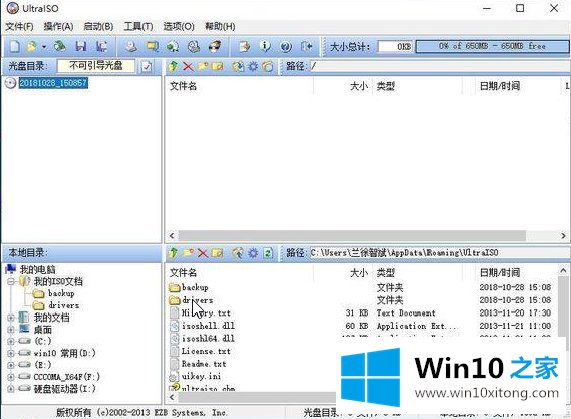
Task: Open the 文件(F) menu
Action: click(19, 27)
